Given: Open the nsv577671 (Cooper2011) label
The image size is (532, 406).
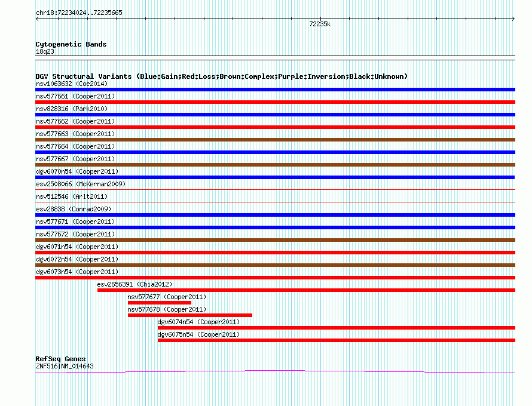Looking at the screenshot, I should (75, 222).
